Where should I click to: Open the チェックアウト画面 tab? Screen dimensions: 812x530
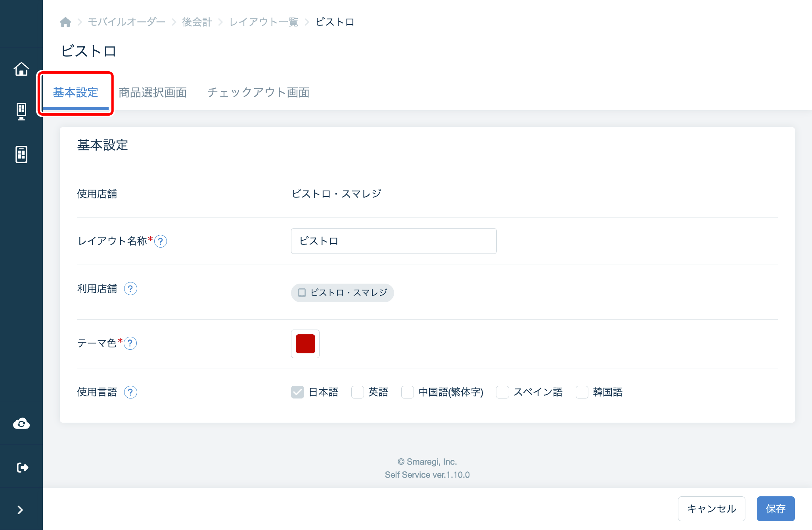tap(259, 93)
